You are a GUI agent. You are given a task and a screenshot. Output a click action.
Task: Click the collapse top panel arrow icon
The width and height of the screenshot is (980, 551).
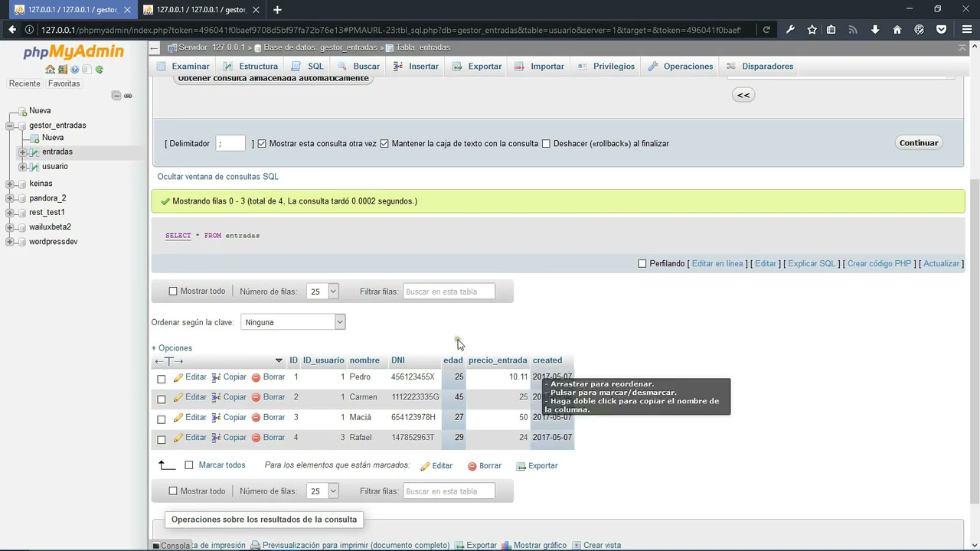[x=962, y=47]
